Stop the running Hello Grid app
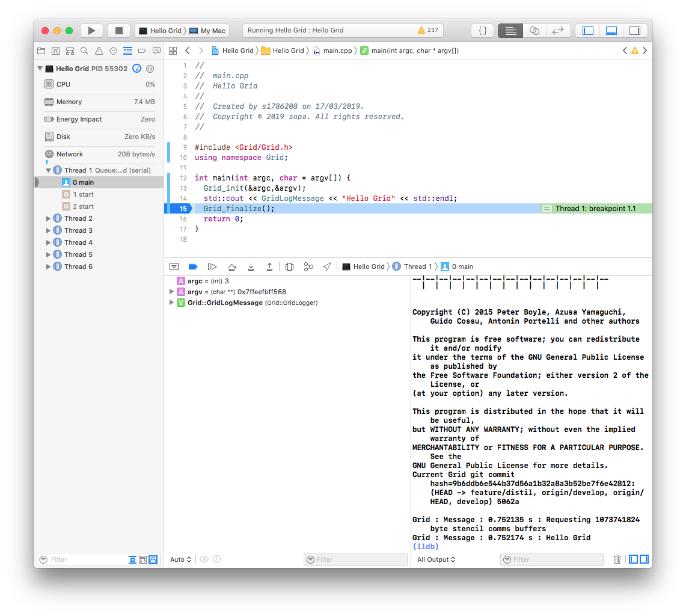The height and width of the screenshot is (616, 686). (x=118, y=30)
